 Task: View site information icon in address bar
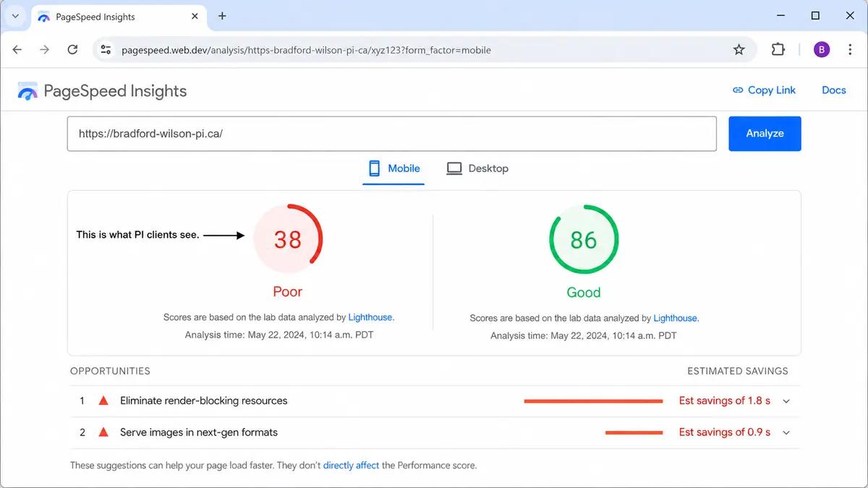(x=106, y=50)
